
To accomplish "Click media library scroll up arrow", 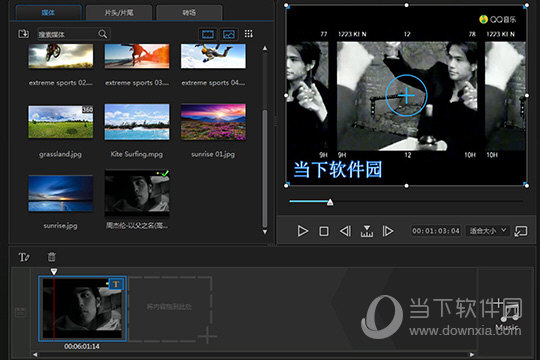I will point(265,48).
